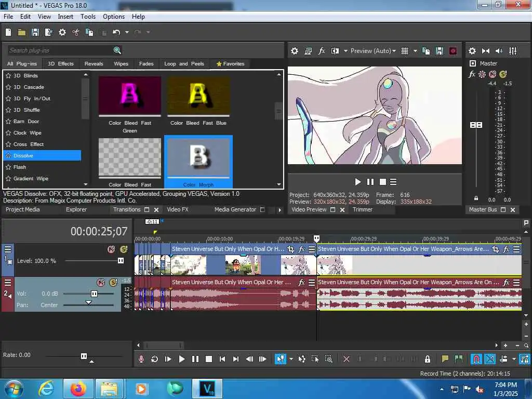
Task: Open Video Output FX icon in preview
Action: (321, 51)
